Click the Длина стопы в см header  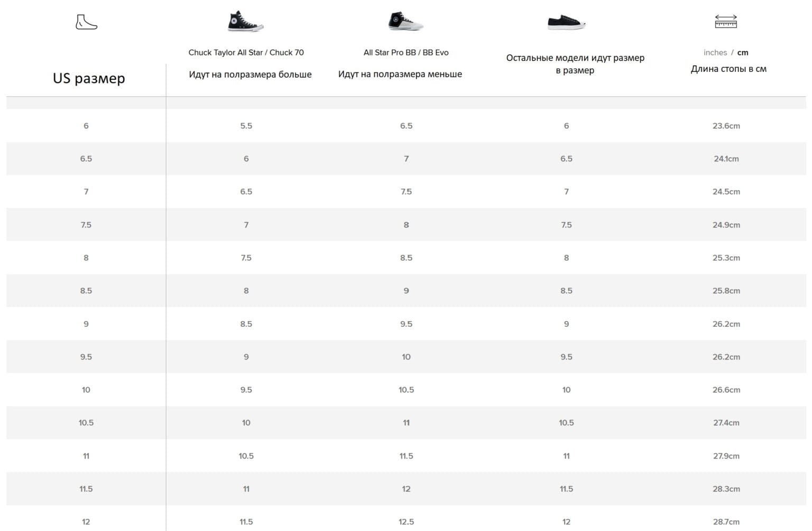(x=728, y=69)
